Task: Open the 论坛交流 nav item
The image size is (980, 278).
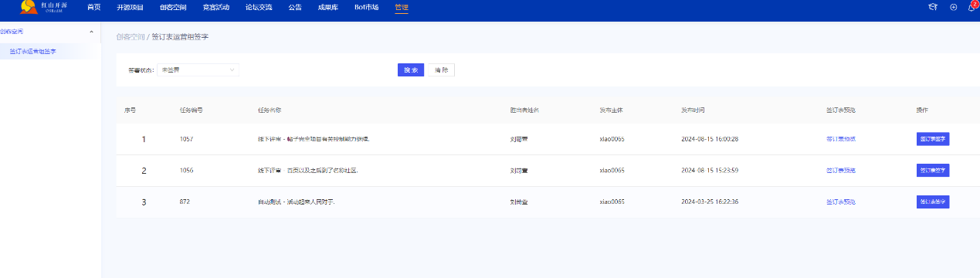Action: coord(258,7)
